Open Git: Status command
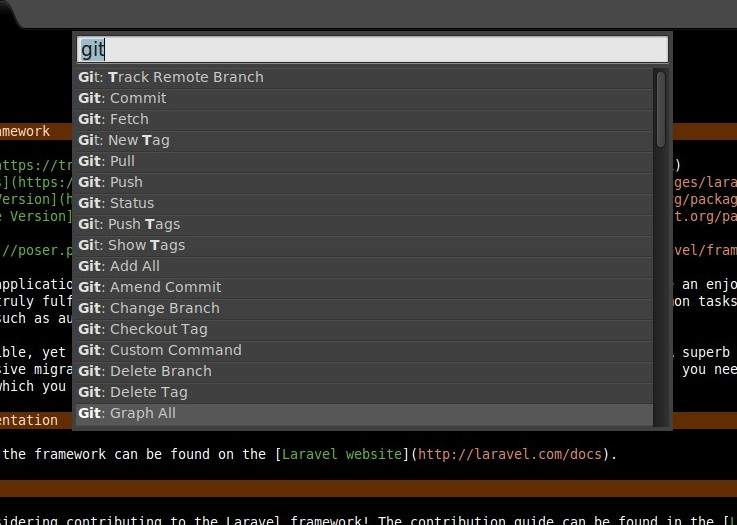 point(364,203)
